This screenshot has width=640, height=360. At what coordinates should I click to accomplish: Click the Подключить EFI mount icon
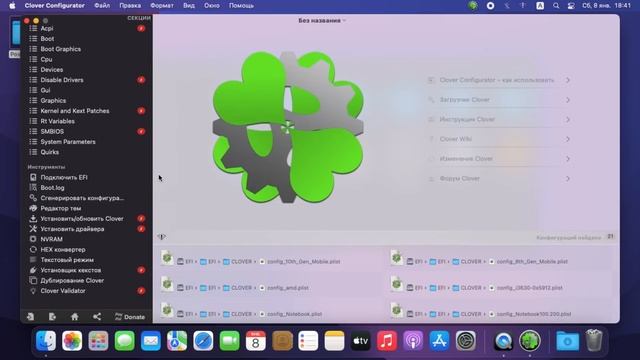point(33,177)
